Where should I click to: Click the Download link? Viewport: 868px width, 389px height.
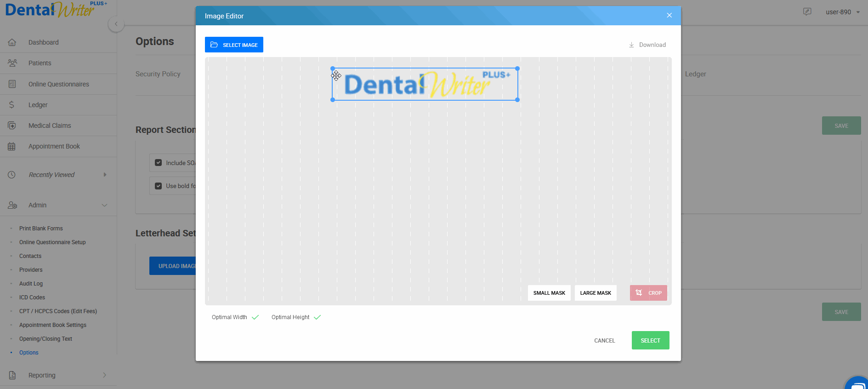click(x=647, y=45)
